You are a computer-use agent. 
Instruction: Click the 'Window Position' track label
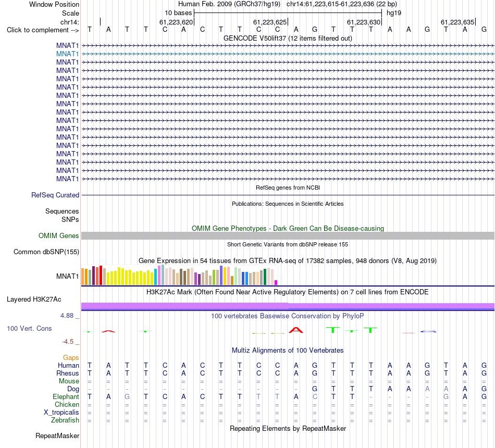coord(54,4)
